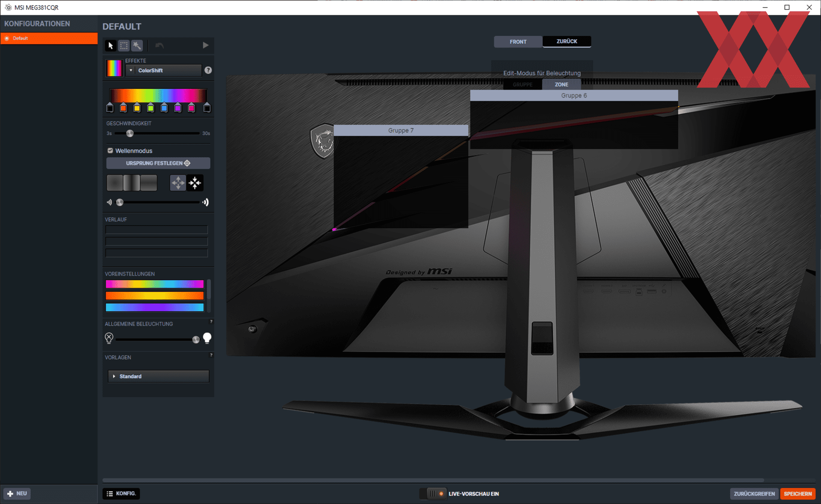Click the Geschwindigkeit speed slider handle

pos(130,133)
